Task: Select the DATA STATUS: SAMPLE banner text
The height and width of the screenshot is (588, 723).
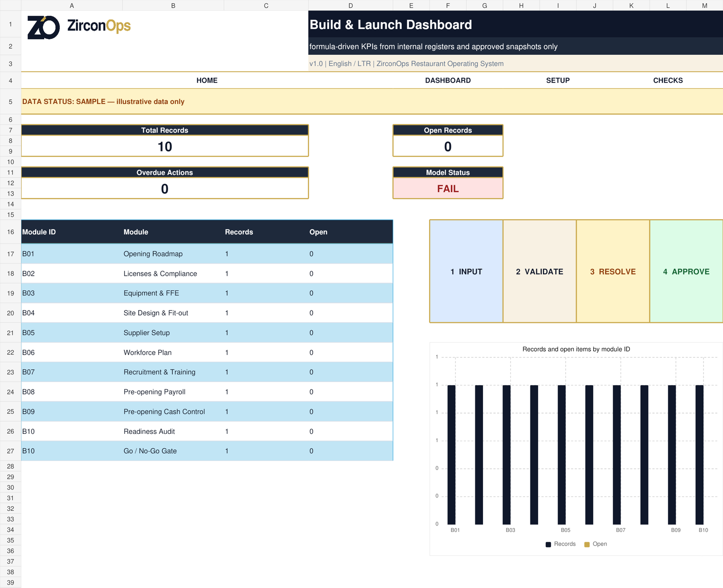Action: pos(103,102)
